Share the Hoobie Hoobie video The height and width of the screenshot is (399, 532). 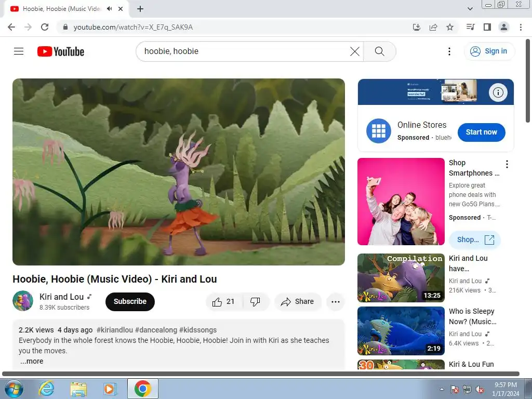pos(298,302)
